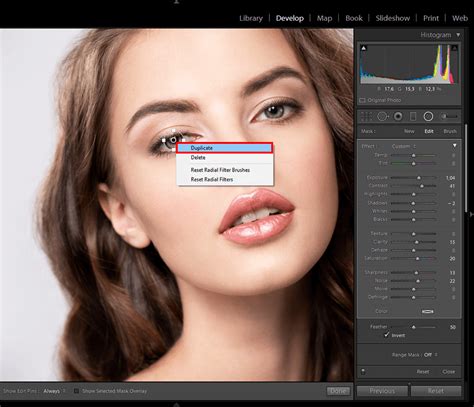Uncheck the Invert checkbox
Screen dimensions: 474x407
pos(387,335)
